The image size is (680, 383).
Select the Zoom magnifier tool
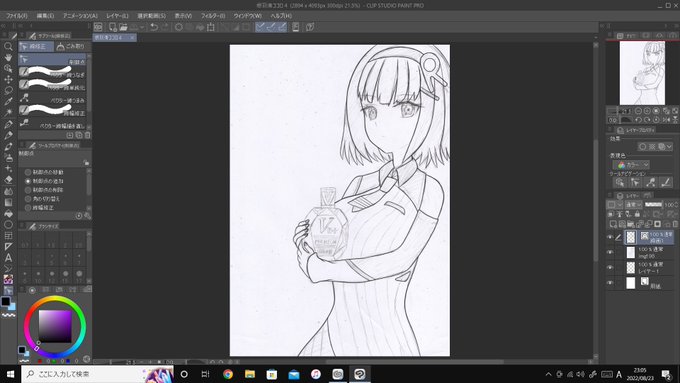(x=8, y=46)
